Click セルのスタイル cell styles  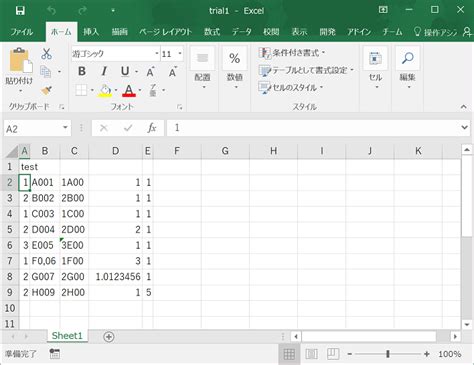coord(291,88)
